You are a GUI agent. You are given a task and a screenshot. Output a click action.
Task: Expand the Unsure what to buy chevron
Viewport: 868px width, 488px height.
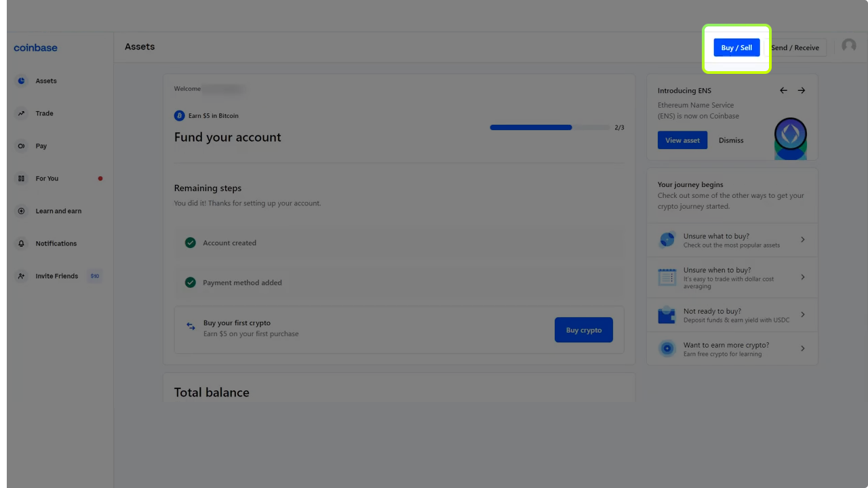click(803, 240)
